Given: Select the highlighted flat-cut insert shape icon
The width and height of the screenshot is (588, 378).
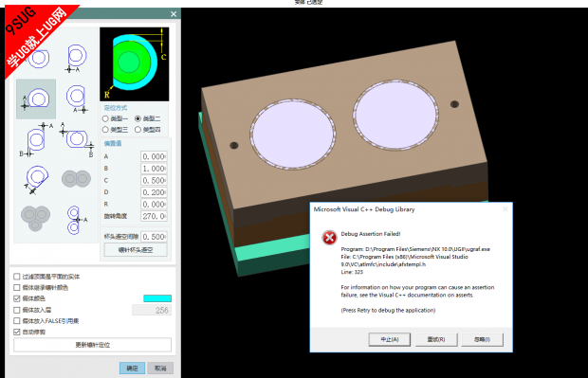Looking at the screenshot, I should [36, 99].
